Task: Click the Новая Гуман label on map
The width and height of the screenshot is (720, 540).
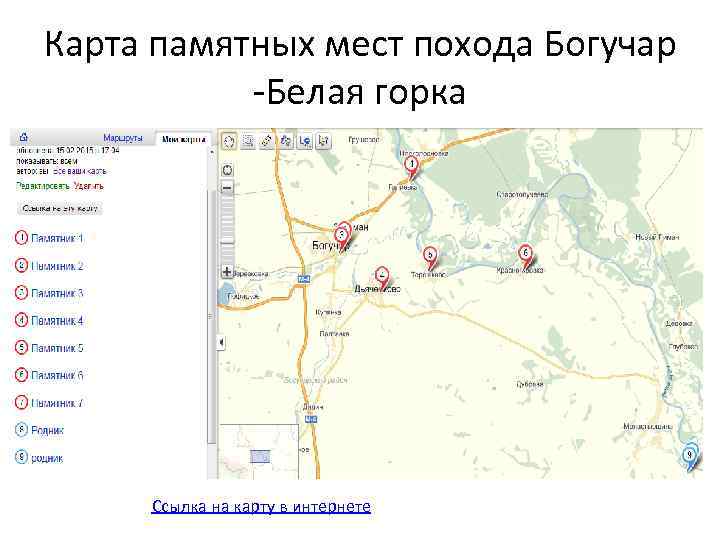Action: 657,237
